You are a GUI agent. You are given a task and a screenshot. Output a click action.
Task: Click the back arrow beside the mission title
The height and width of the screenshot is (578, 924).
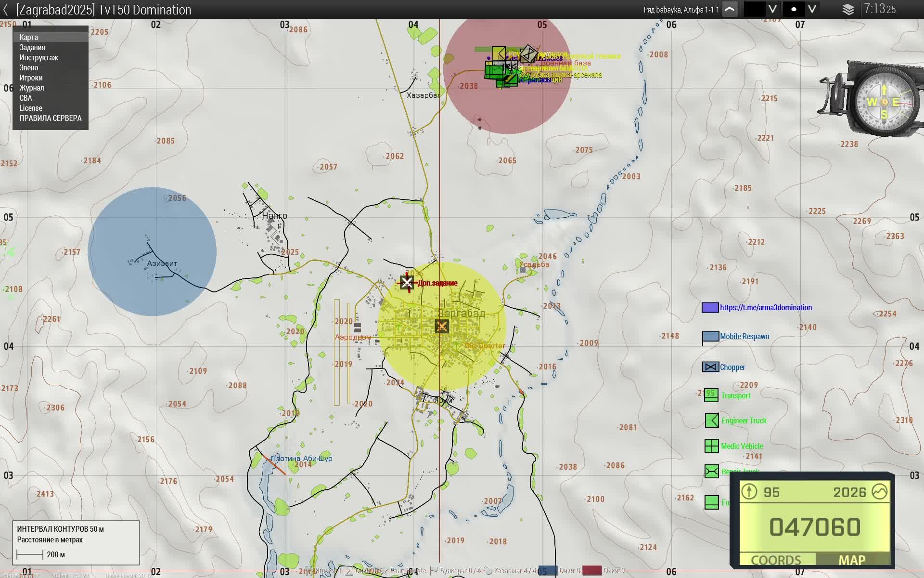(x=5, y=10)
